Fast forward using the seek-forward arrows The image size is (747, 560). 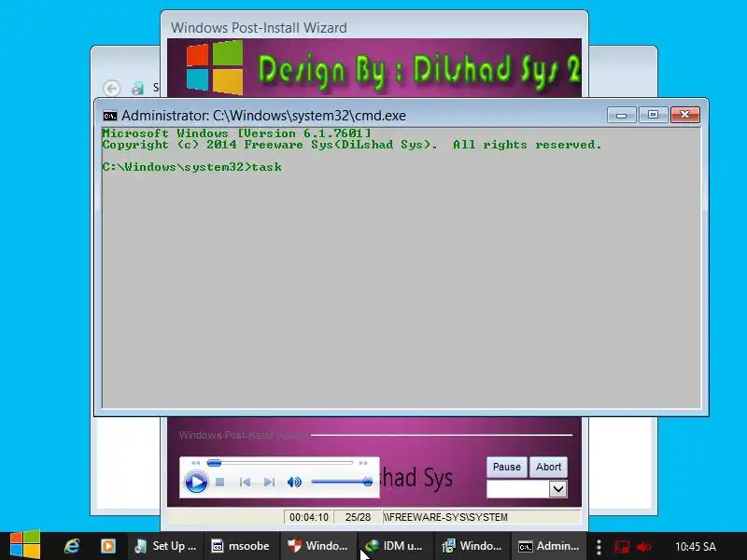tap(363, 463)
